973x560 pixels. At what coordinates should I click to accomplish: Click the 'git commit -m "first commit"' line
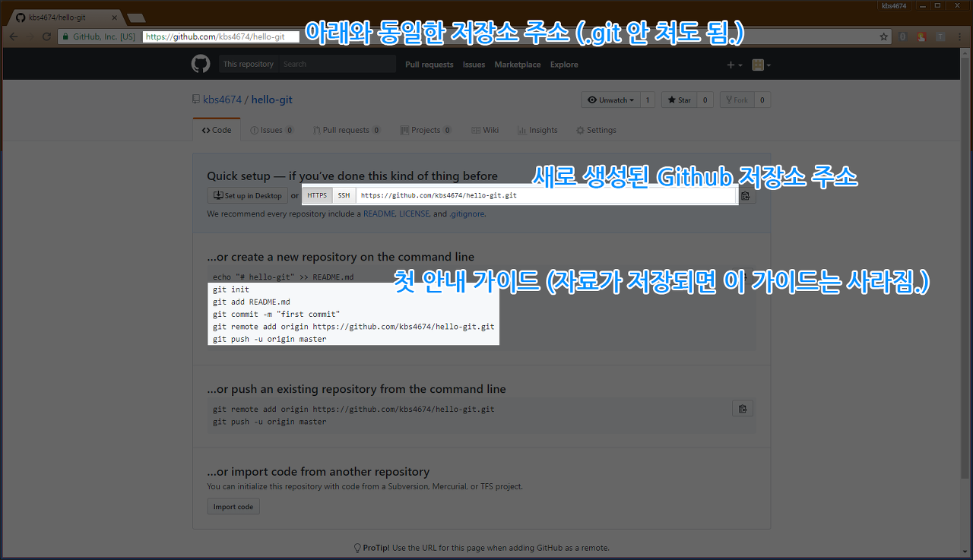click(x=276, y=314)
